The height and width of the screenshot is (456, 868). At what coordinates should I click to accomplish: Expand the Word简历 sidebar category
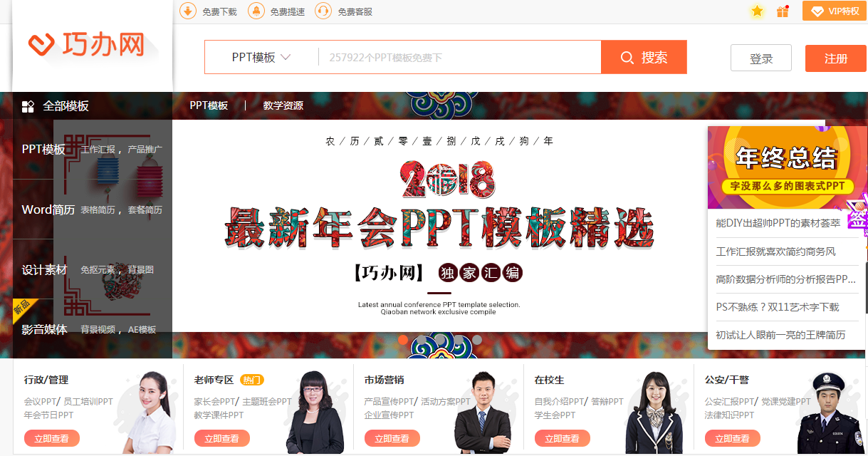tap(93, 209)
